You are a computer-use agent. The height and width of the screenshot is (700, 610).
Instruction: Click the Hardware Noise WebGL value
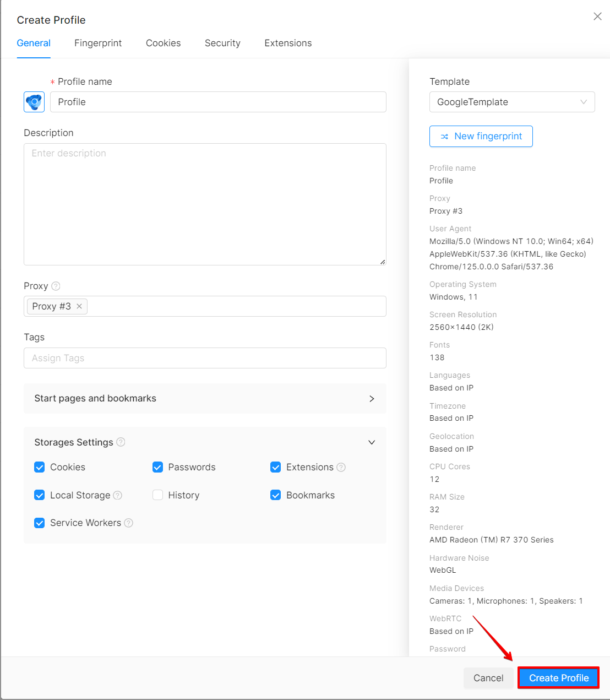pos(443,570)
